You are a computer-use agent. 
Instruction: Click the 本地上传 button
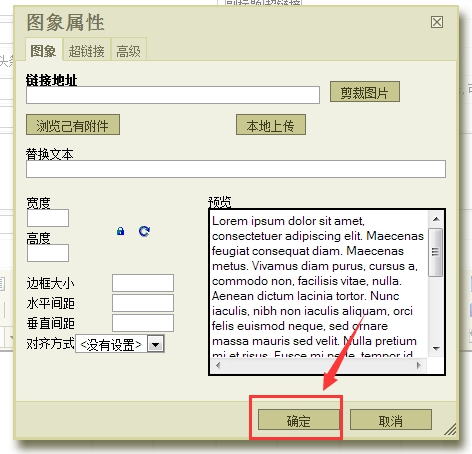[271, 125]
